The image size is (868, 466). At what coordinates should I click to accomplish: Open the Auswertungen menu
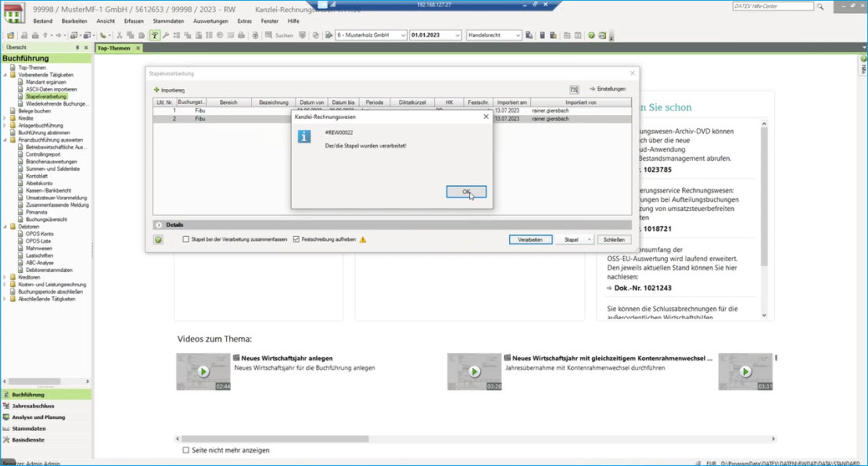tap(210, 21)
